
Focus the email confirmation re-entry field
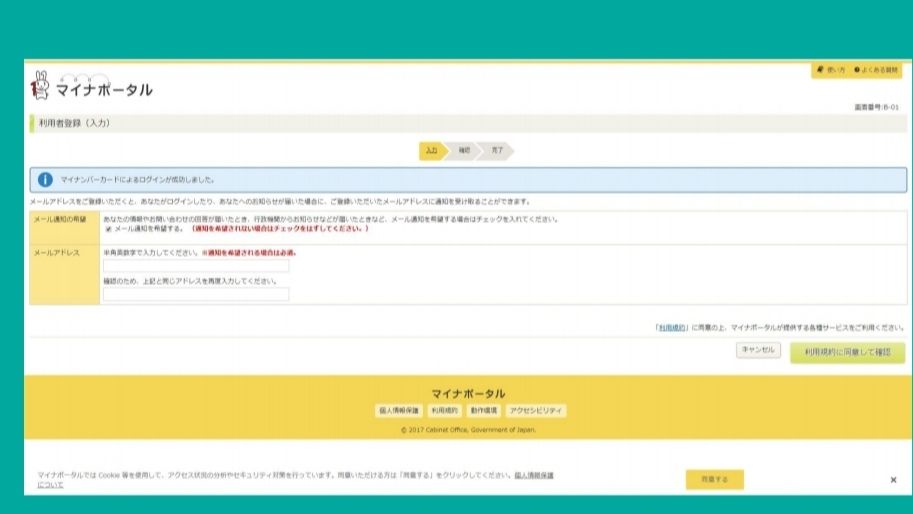click(196, 294)
